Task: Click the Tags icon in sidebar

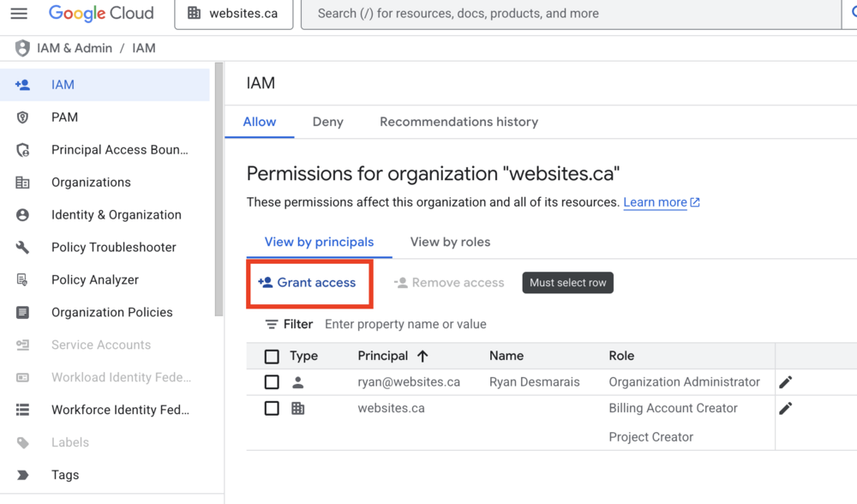Action: (23, 475)
